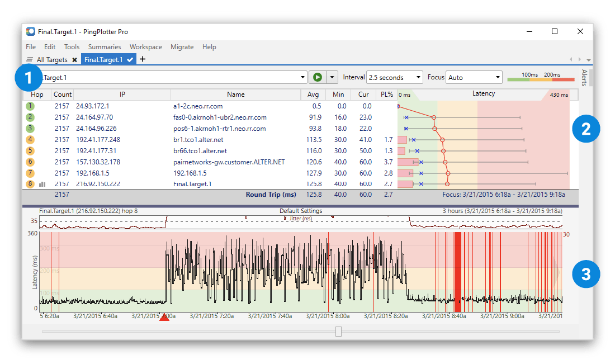Open the Migrate menu
Screen dimensions: 615x364
(x=182, y=46)
